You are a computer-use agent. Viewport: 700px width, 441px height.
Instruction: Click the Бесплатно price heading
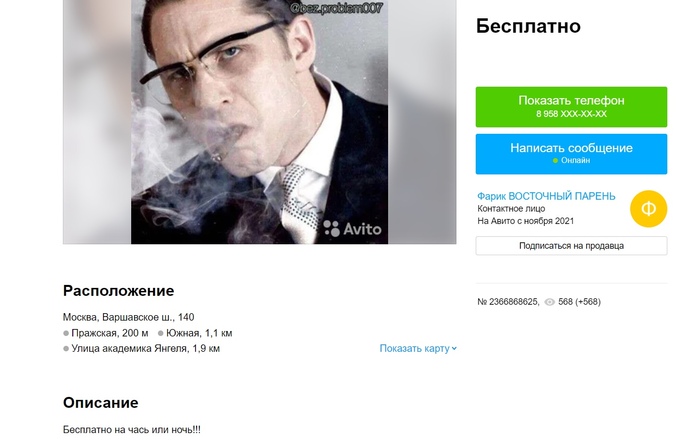528,26
